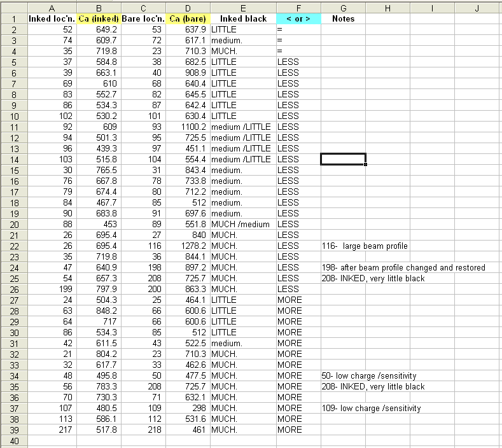Select the "MUCH /medium" cell
502x448 pixels.
242,224
